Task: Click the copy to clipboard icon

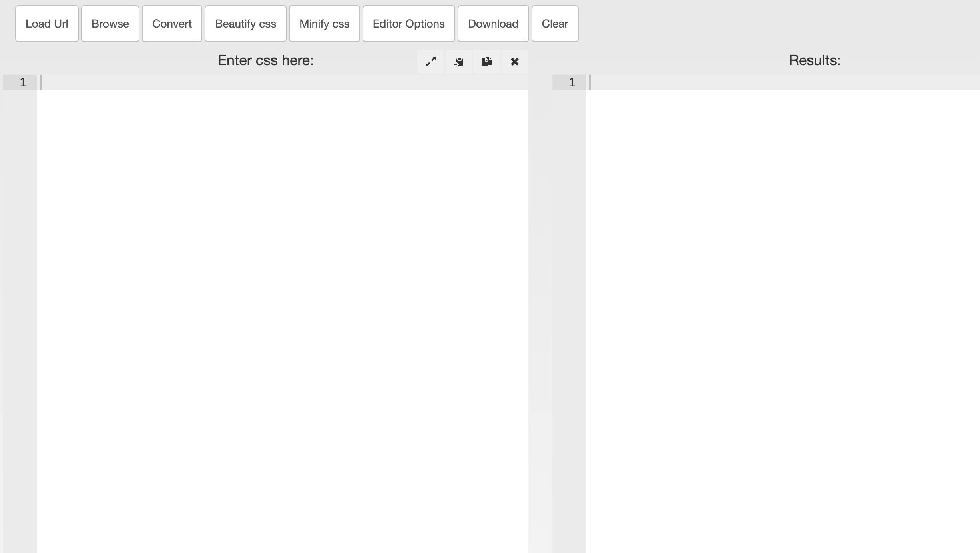Action: point(486,62)
